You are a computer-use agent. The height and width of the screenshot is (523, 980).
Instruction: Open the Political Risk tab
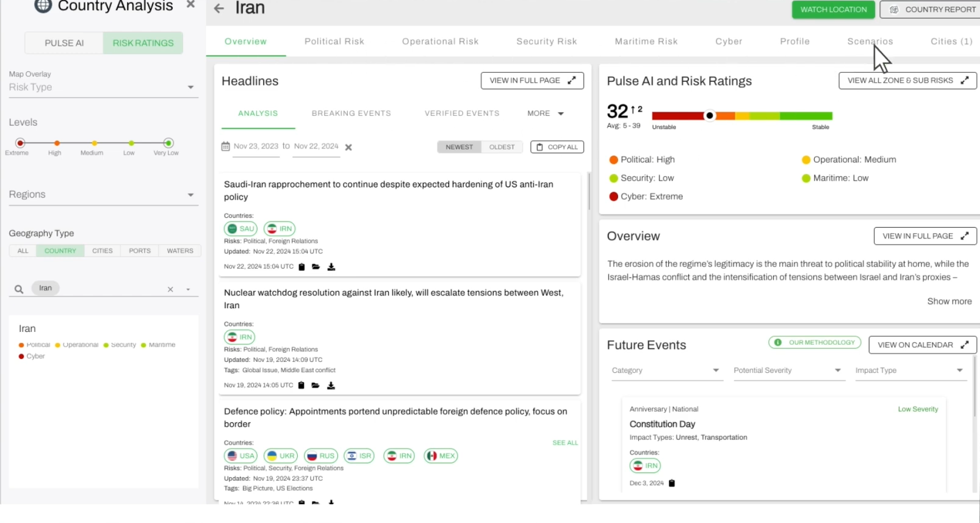pos(334,41)
